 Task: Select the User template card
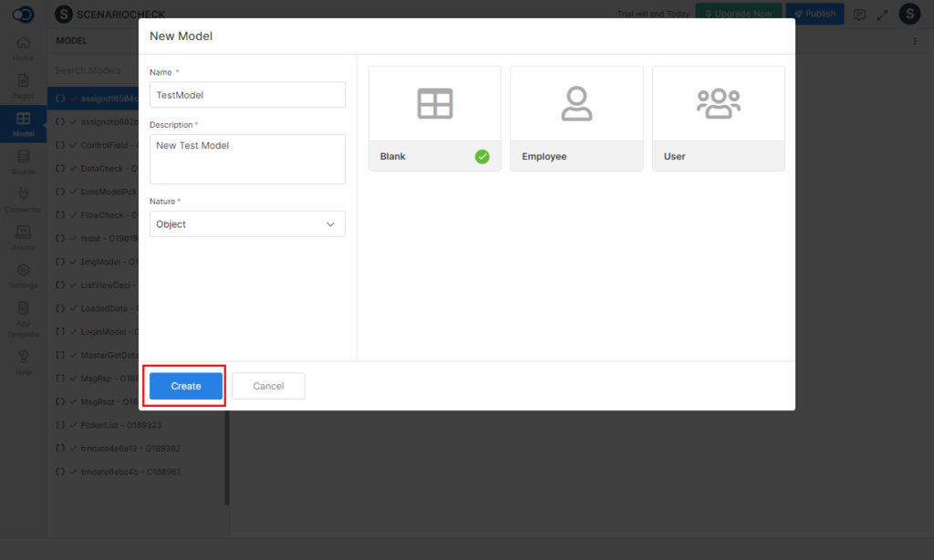click(x=719, y=119)
